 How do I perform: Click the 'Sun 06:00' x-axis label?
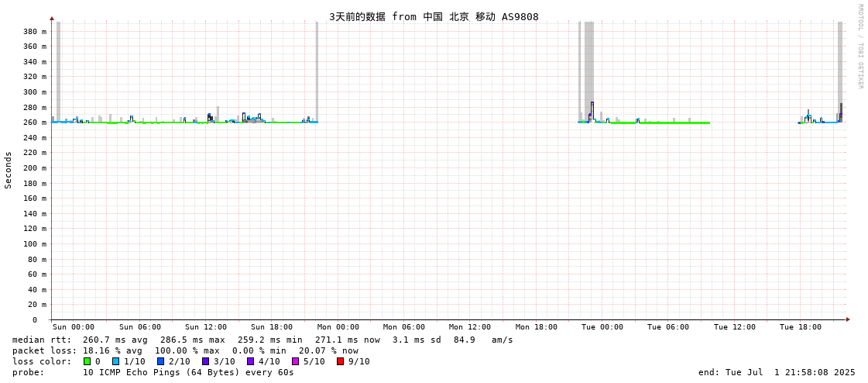click(140, 327)
